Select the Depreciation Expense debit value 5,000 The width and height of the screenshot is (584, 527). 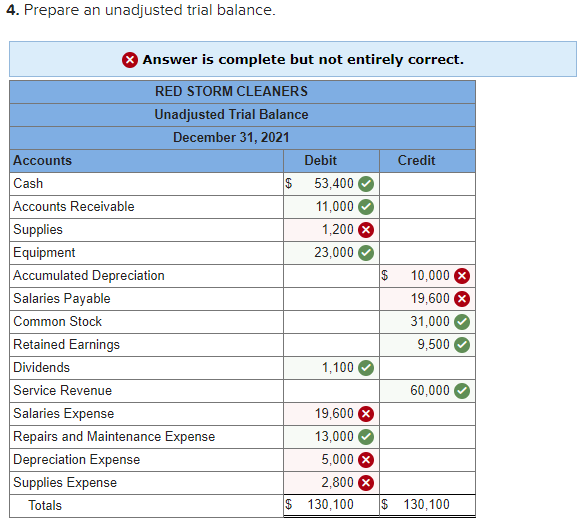click(337, 460)
